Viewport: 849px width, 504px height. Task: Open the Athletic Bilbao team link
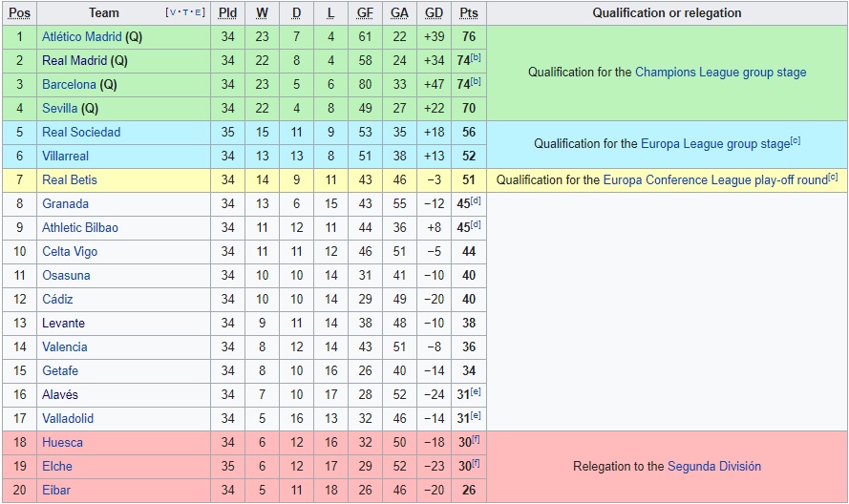80,227
